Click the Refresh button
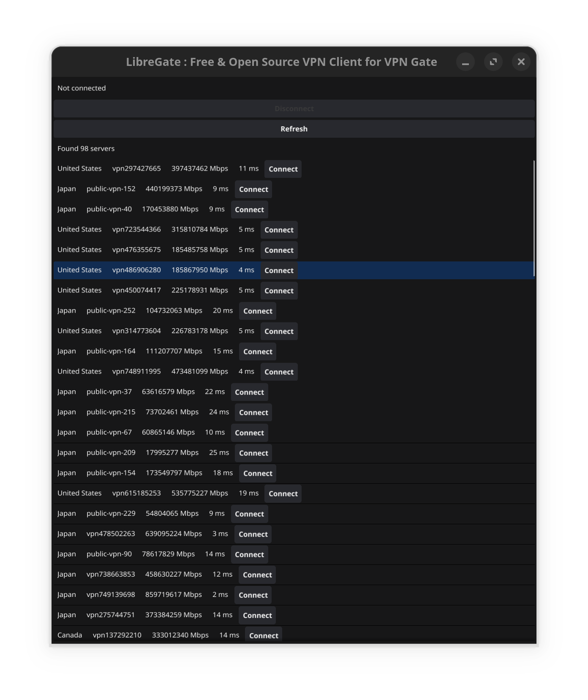This screenshot has height=700, width=588. pos(294,129)
